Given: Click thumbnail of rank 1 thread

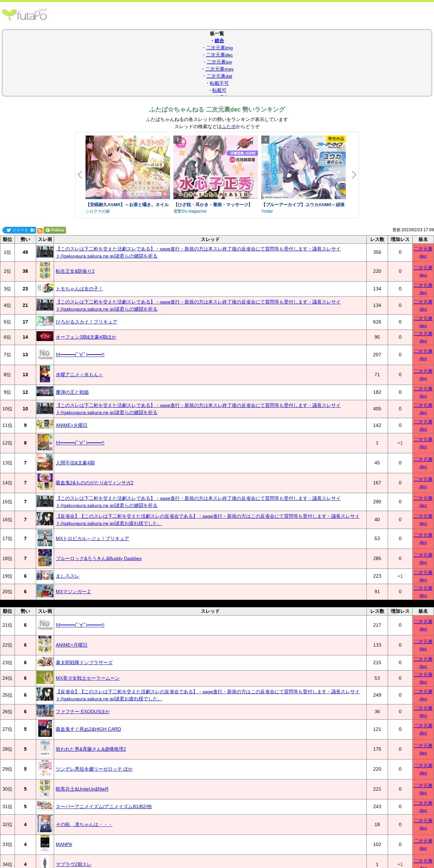Looking at the screenshot, I should pyautogui.click(x=45, y=252).
